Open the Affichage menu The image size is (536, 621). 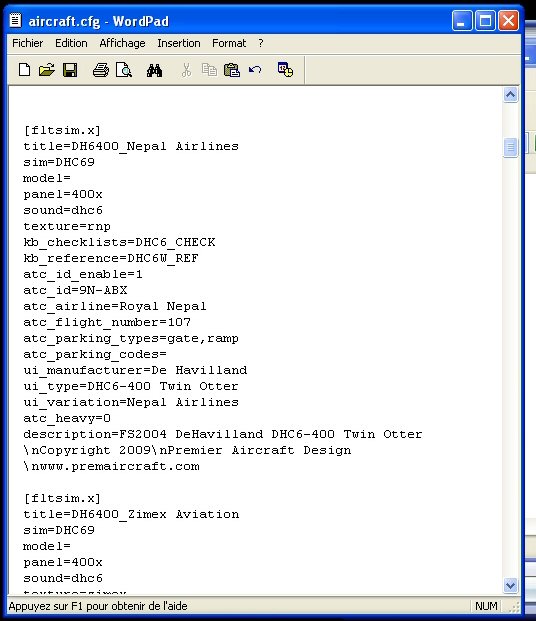(122, 43)
